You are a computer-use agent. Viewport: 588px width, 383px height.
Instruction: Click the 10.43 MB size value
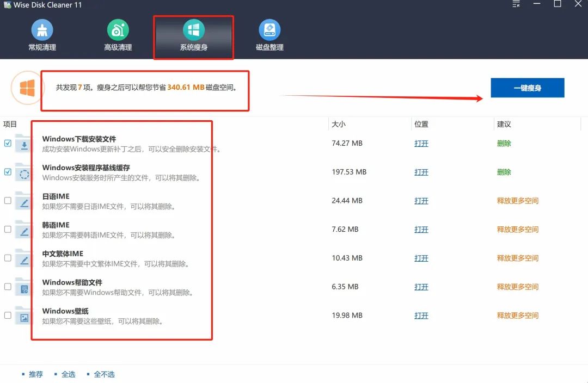tap(347, 258)
